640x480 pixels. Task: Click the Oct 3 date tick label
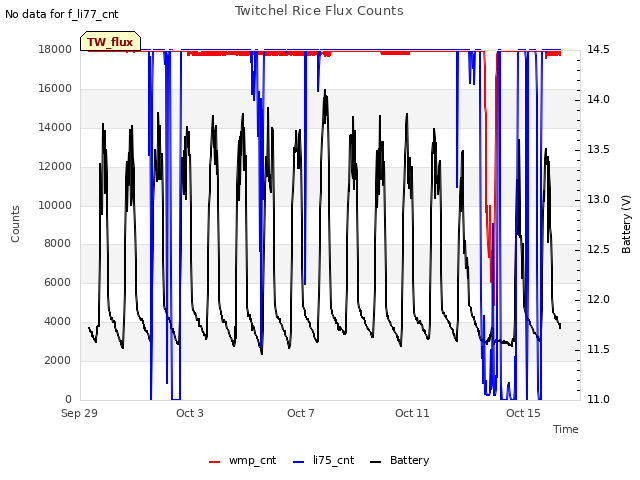tap(190, 413)
